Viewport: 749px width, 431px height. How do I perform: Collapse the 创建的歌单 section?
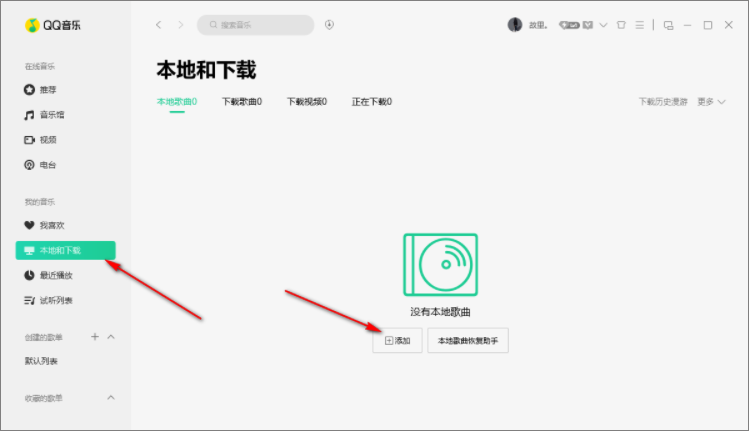click(x=111, y=337)
